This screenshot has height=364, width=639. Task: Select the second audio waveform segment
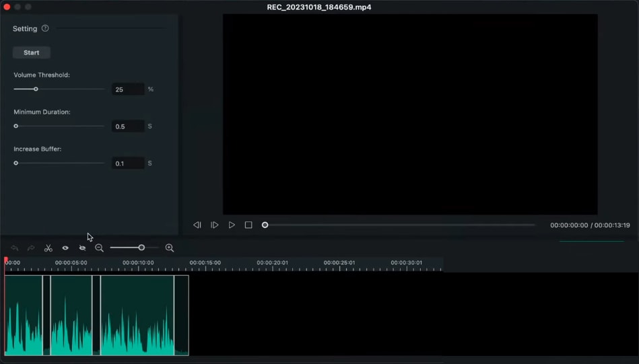[x=71, y=315]
